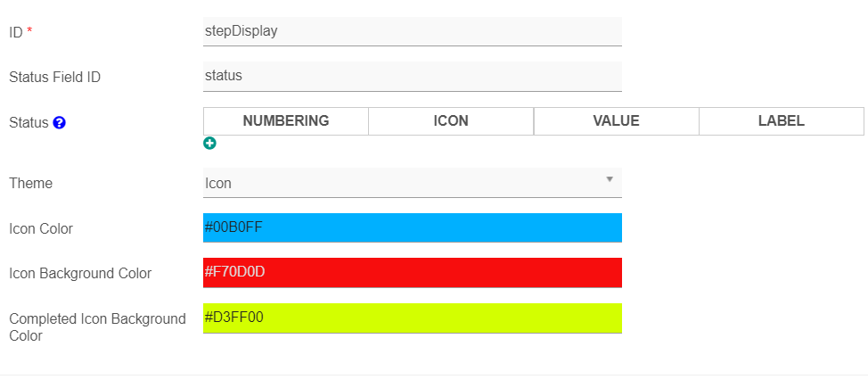The height and width of the screenshot is (388, 868).
Task: Select the VALUE column header
Action: (x=616, y=120)
